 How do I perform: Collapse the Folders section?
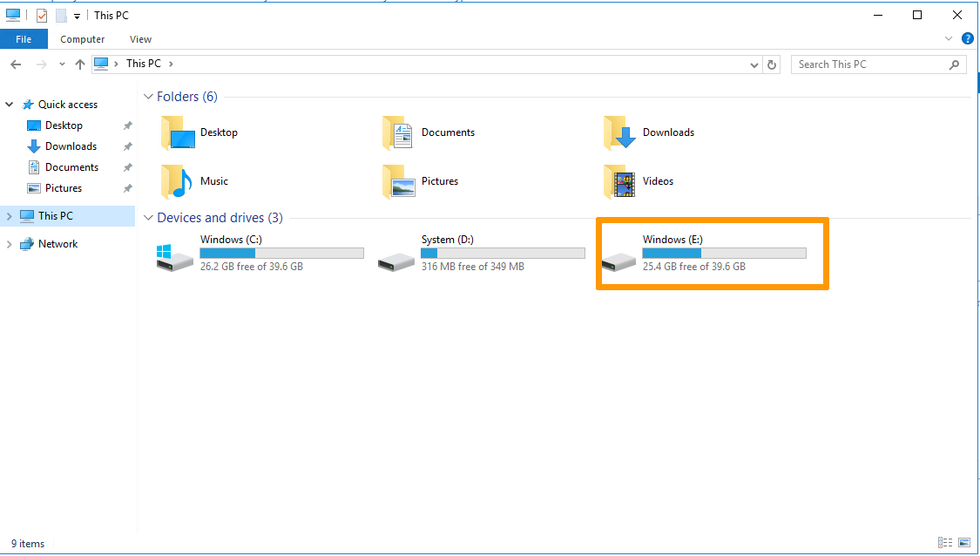pos(148,96)
